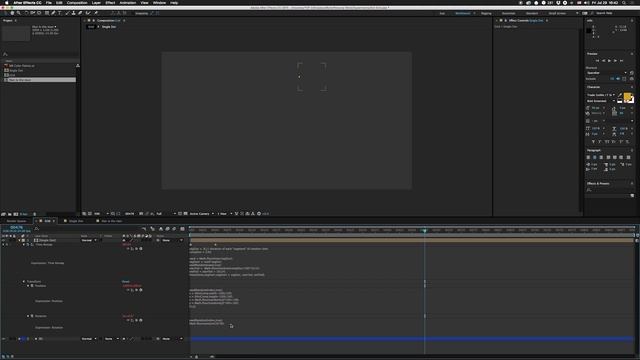Select the Rotation tool in the toolbar
Image resolution: width=640 pixels, height=360 pixels.
(27, 13)
